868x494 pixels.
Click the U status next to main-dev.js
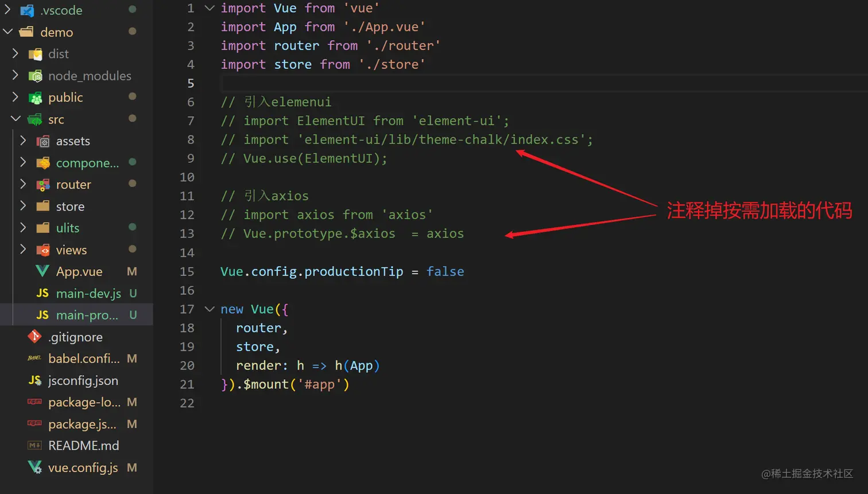click(x=133, y=293)
